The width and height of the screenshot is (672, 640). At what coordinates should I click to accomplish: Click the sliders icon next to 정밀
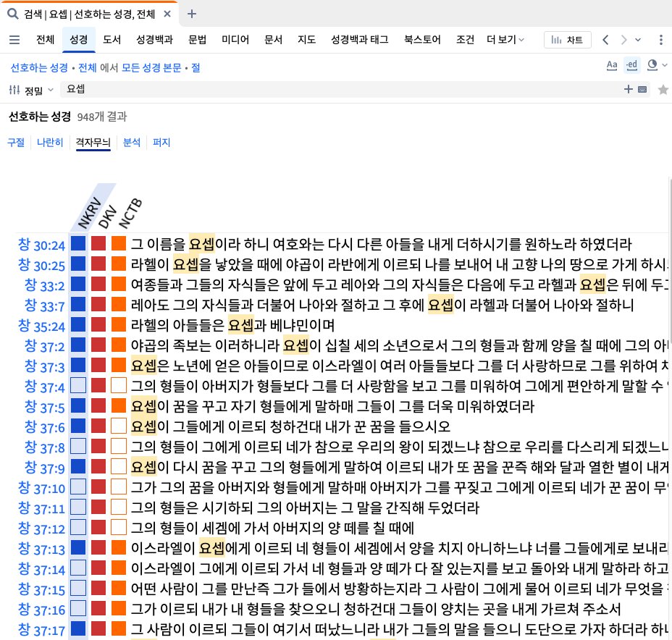[x=14, y=90]
